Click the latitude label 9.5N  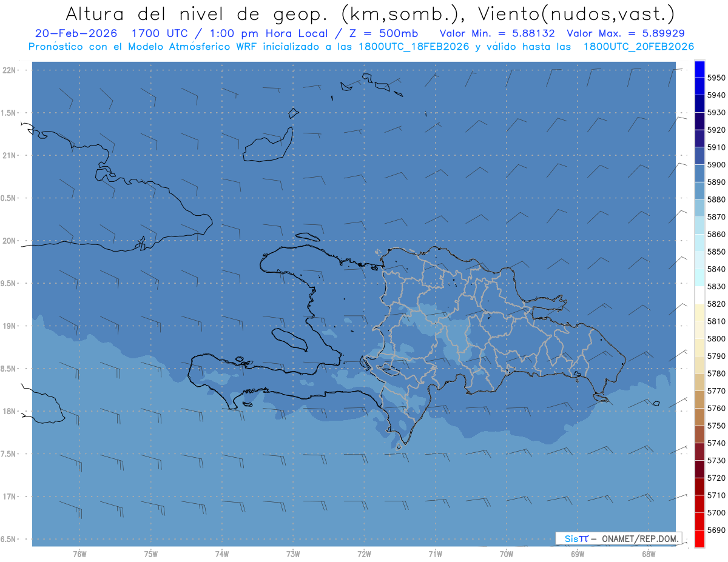[9, 283]
